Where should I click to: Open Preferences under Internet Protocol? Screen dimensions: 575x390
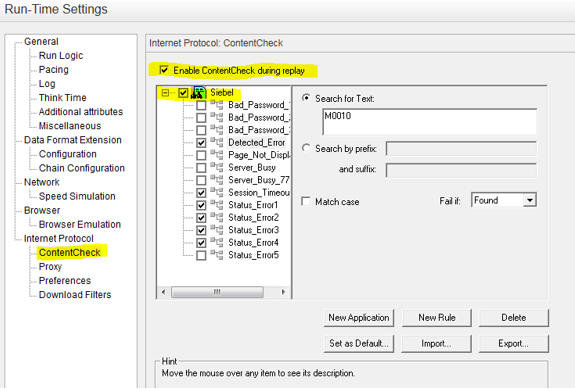pyautogui.click(x=65, y=280)
